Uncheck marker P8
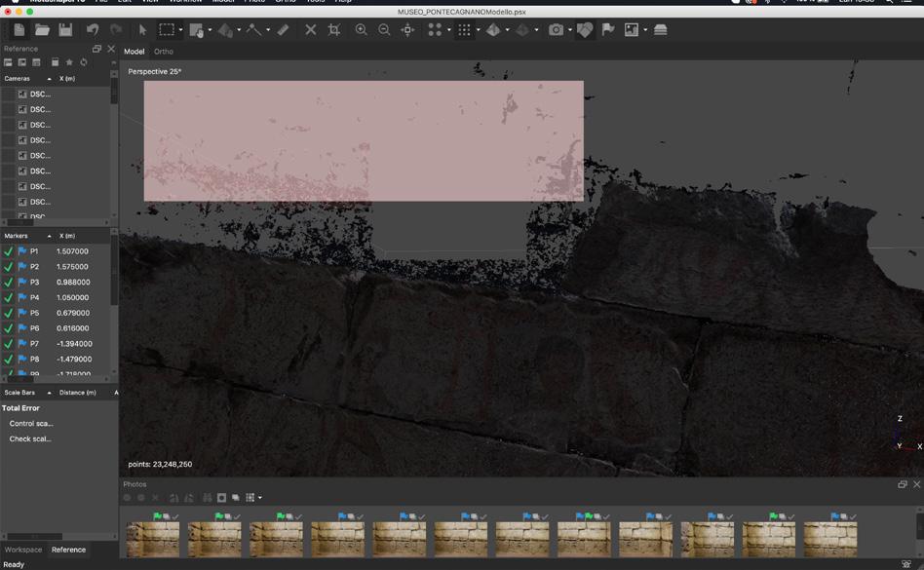This screenshot has height=570, width=924. [x=8, y=359]
